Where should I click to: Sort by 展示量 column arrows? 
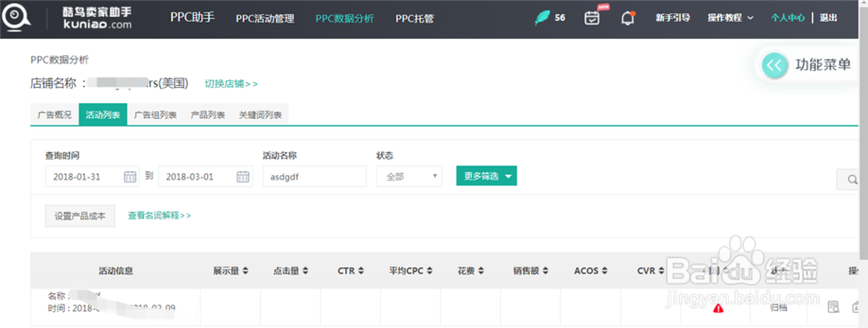pyautogui.click(x=246, y=271)
